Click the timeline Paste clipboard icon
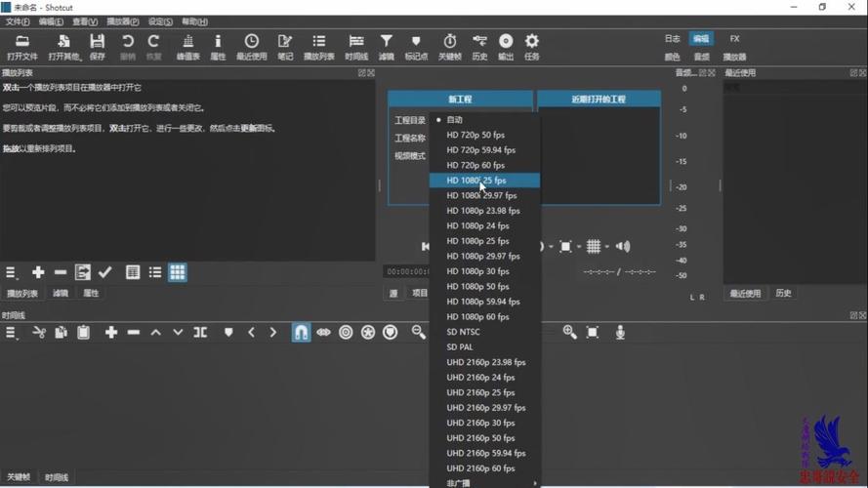The image size is (868, 488). (x=84, y=332)
